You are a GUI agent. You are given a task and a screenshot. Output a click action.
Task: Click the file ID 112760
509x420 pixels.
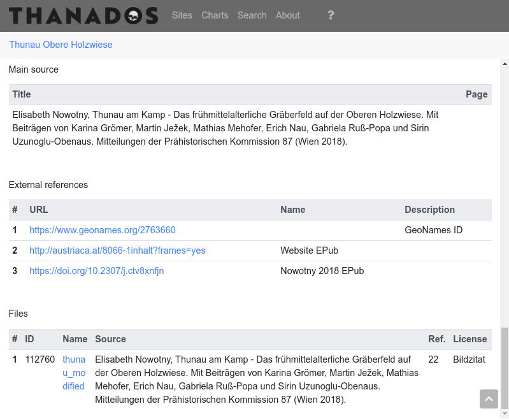click(40, 359)
